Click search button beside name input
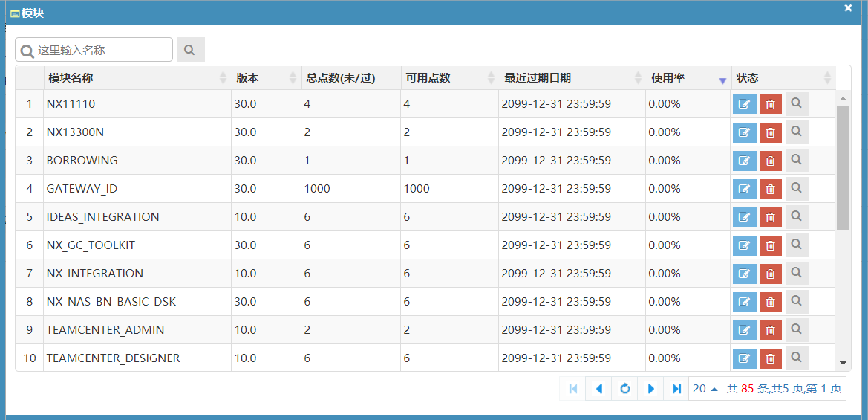The width and height of the screenshot is (868, 420). click(x=190, y=50)
